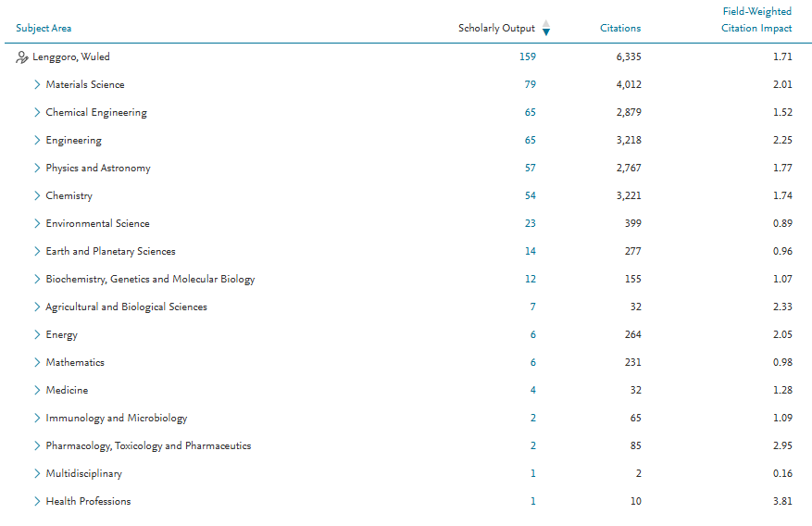
Task: Expand the Chemical Engineering subject area
Action: tap(37, 113)
